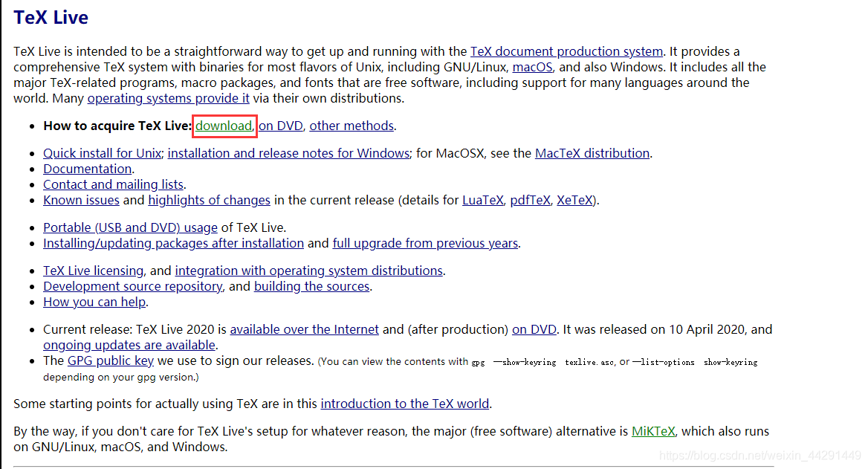Open 'available over the Internet' link
868x469 pixels.
[305, 329]
